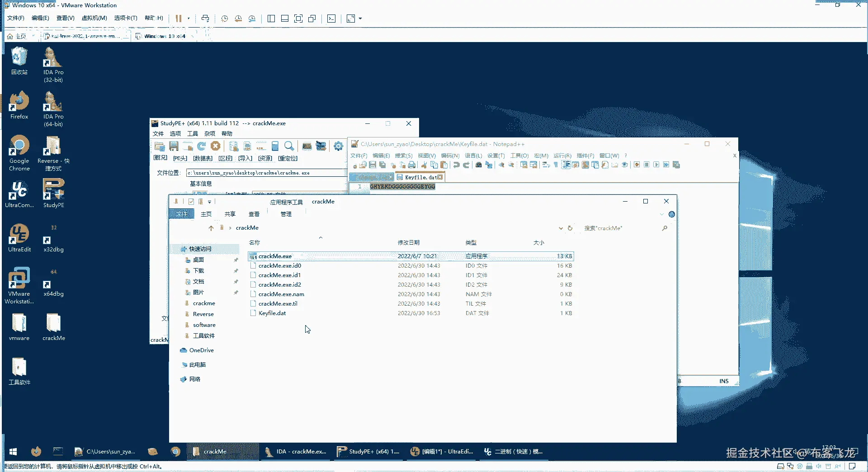Open 下载 in Explorer quick access
The height and width of the screenshot is (472, 868).
tap(198, 271)
